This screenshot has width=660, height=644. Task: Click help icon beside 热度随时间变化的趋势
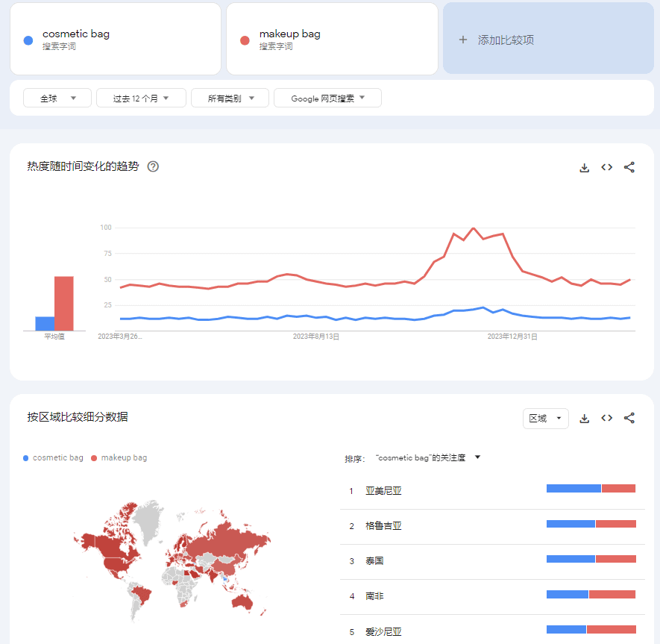point(153,166)
